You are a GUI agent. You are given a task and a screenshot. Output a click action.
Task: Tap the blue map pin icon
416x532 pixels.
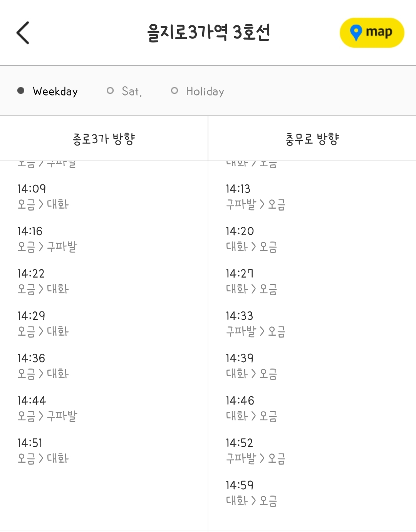point(356,33)
